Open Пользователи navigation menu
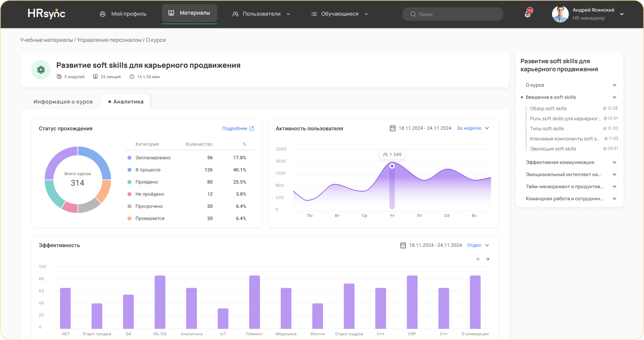 tap(261, 14)
